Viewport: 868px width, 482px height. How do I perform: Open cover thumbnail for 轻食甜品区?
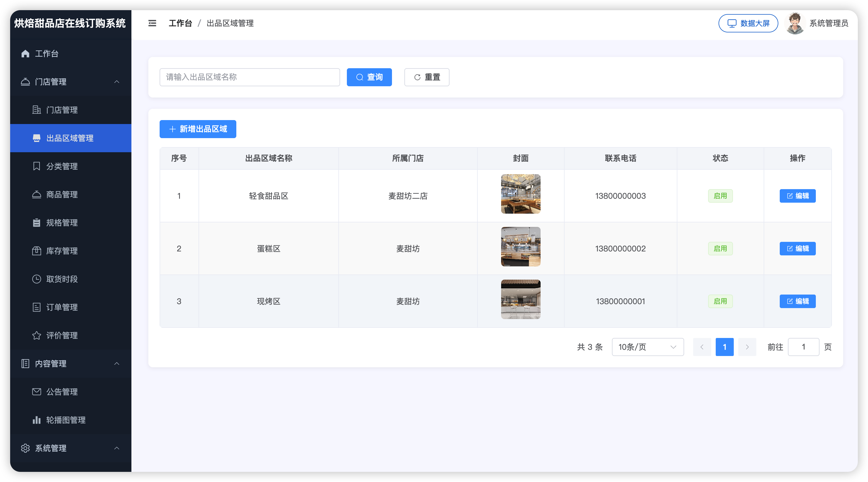click(521, 194)
